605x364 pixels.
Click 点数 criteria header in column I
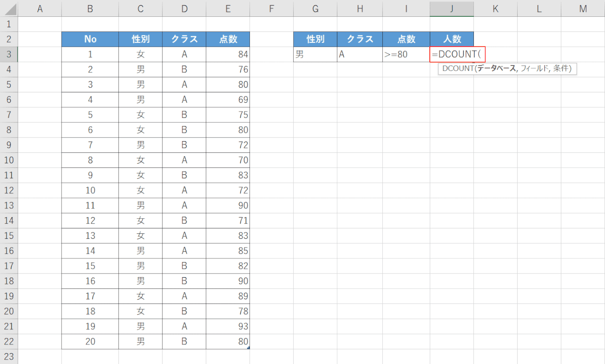tap(407, 39)
